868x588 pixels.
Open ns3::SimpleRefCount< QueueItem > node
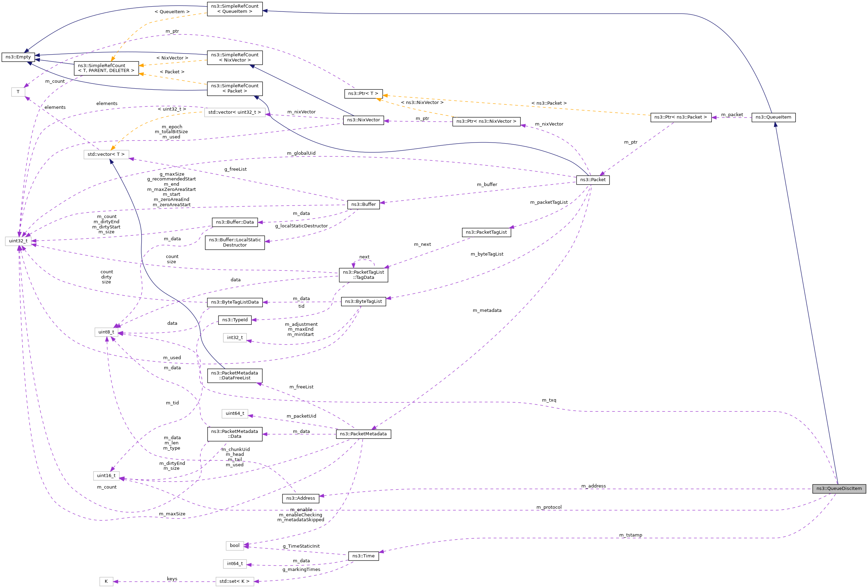click(x=235, y=9)
